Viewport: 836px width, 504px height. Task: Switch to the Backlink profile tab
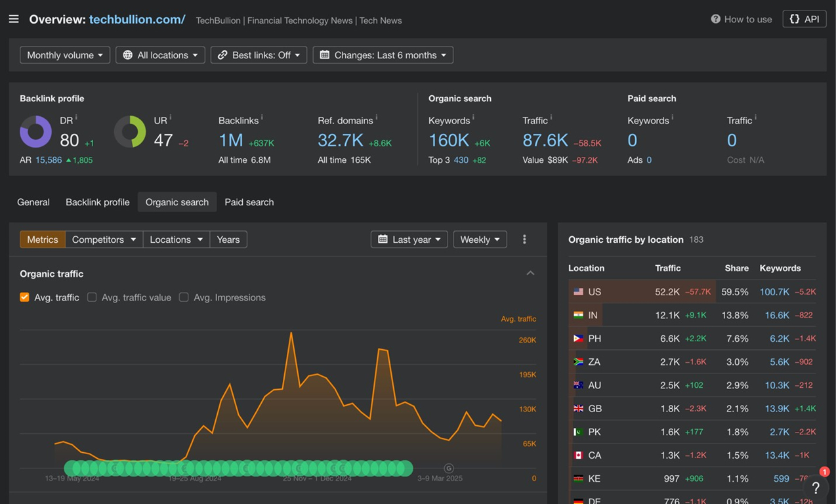click(98, 202)
